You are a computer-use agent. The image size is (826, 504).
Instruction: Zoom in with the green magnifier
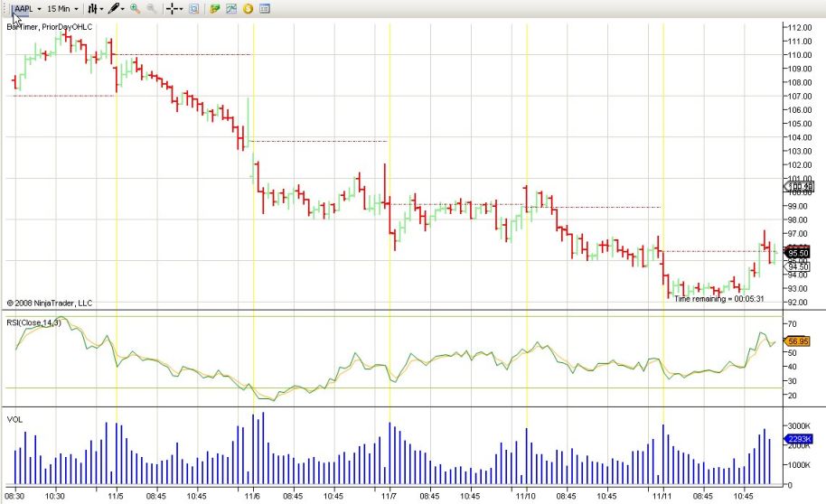pos(135,9)
